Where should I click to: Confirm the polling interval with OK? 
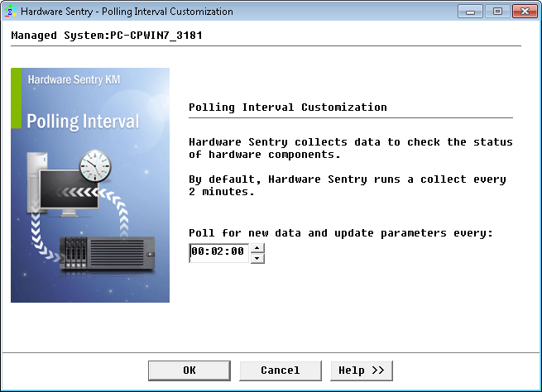[x=189, y=370]
